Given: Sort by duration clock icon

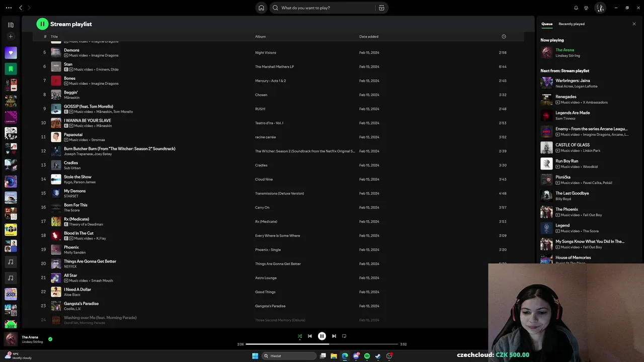Looking at the screenshot, I should (504, 36).
